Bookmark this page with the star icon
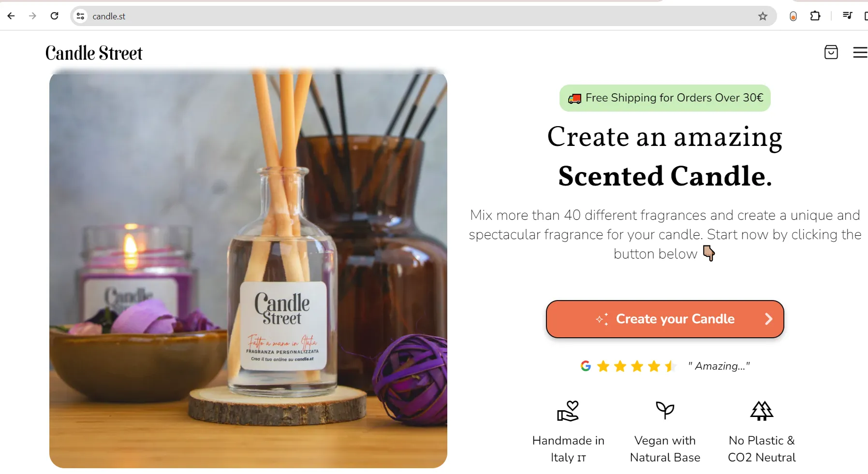 763,16
